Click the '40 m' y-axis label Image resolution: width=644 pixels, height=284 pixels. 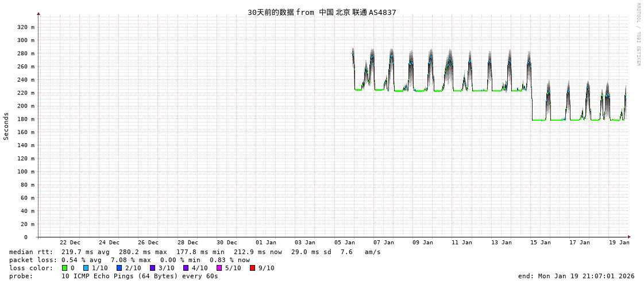click(x=28, y=211)
